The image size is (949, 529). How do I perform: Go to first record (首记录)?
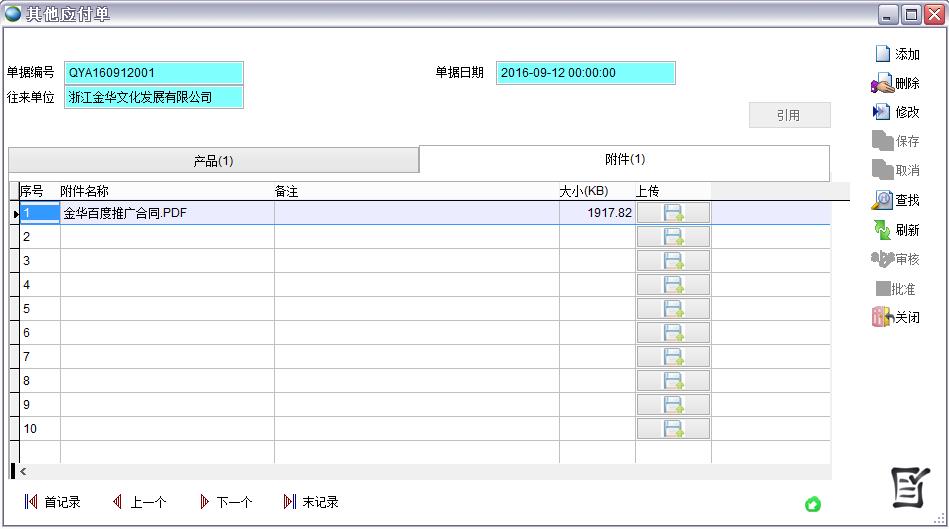pos(53,502)
